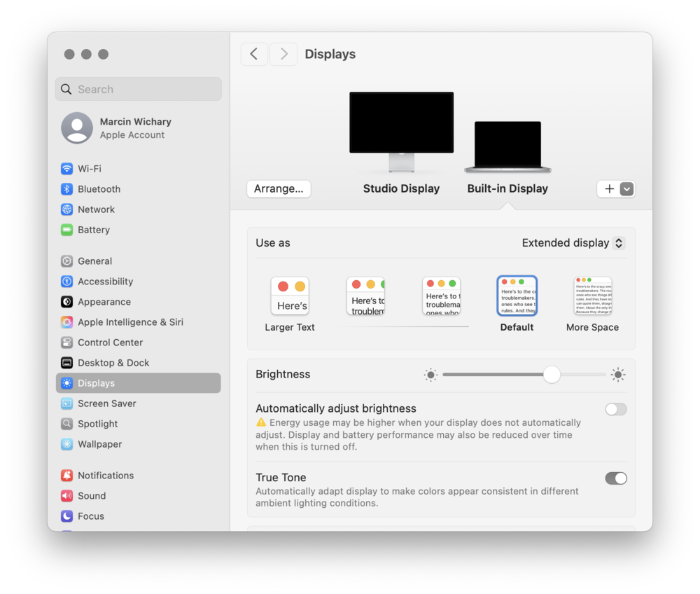The width and height of the screenshot is (700, 594).
Task: Click the True Tone label
Action: (x=281, y=478)
